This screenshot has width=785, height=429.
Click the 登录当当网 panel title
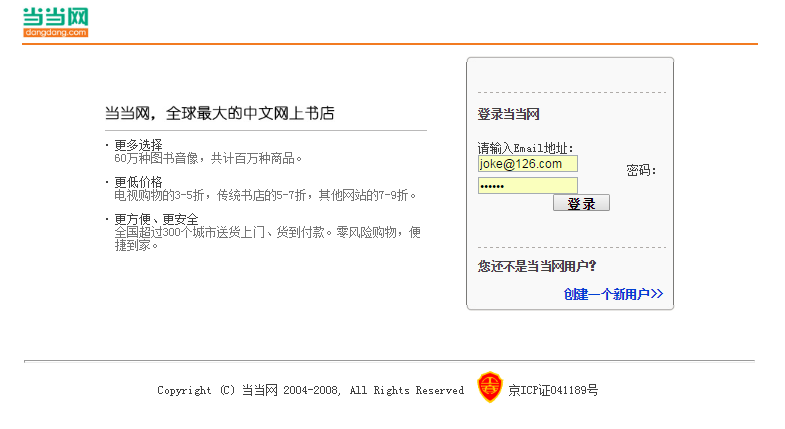[x=508, y=114]
